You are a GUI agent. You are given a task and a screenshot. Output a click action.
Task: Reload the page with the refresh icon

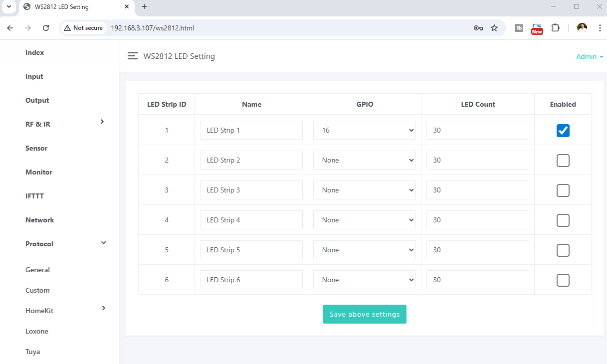coord(46,28)
